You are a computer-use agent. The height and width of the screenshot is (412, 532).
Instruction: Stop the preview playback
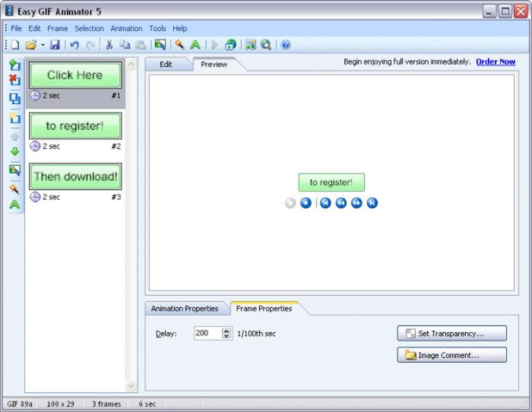[306, 203]
